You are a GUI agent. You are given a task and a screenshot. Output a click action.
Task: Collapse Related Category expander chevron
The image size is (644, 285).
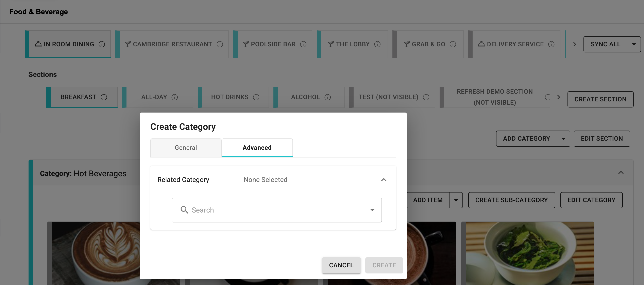tap(384, 180)
